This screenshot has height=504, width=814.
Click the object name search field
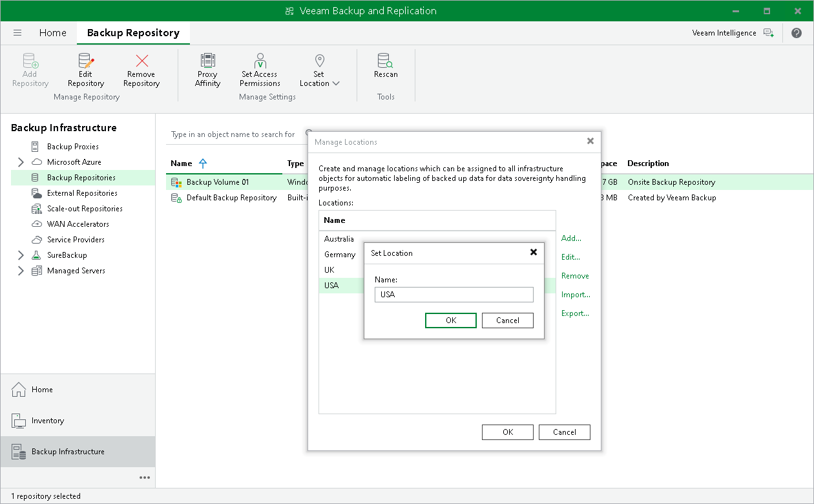(x=233, y=134)
